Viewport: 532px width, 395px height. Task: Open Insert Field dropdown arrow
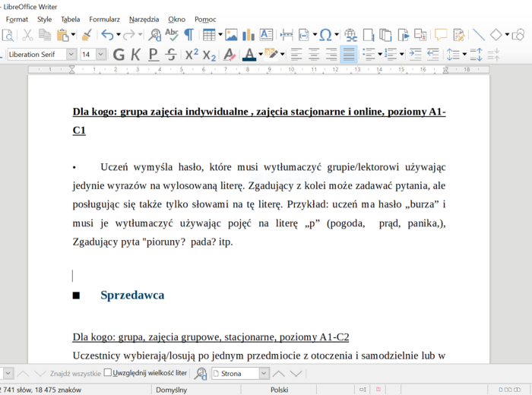315,35
